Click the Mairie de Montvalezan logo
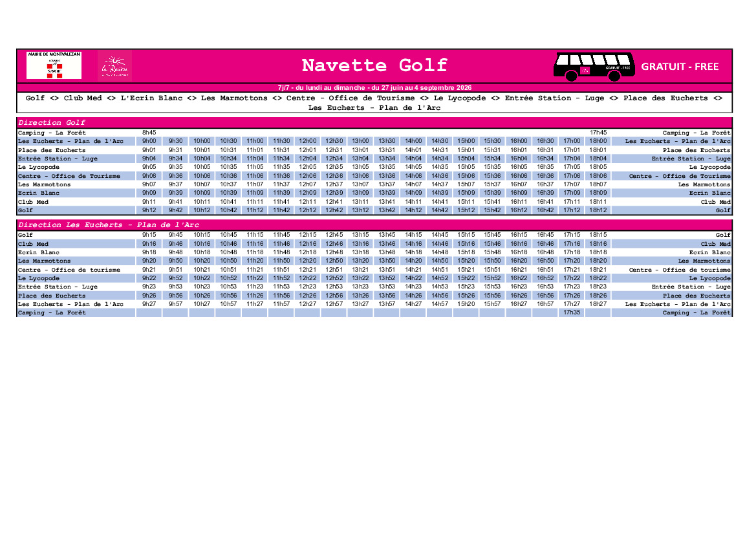 pyautogui.click(x=54, y=65)
